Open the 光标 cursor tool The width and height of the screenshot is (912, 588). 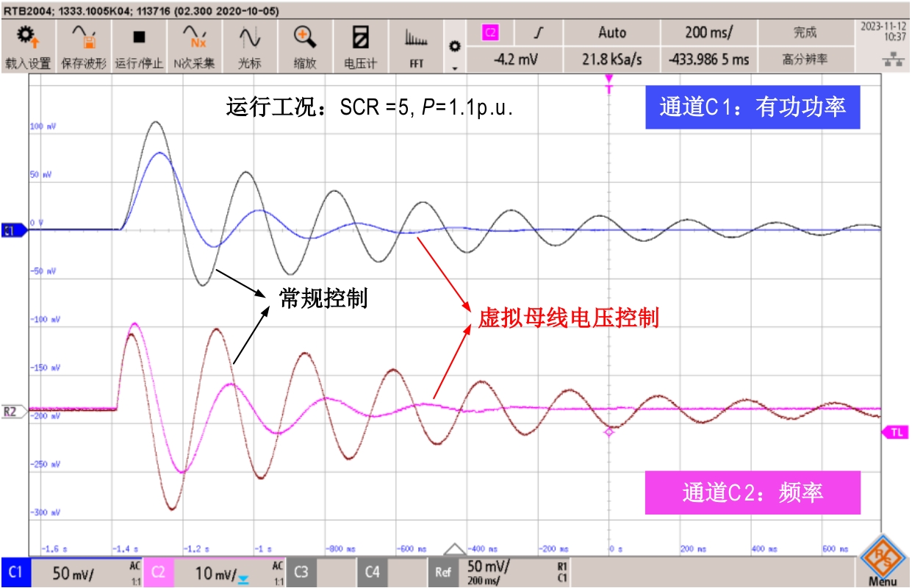point(248,46)
